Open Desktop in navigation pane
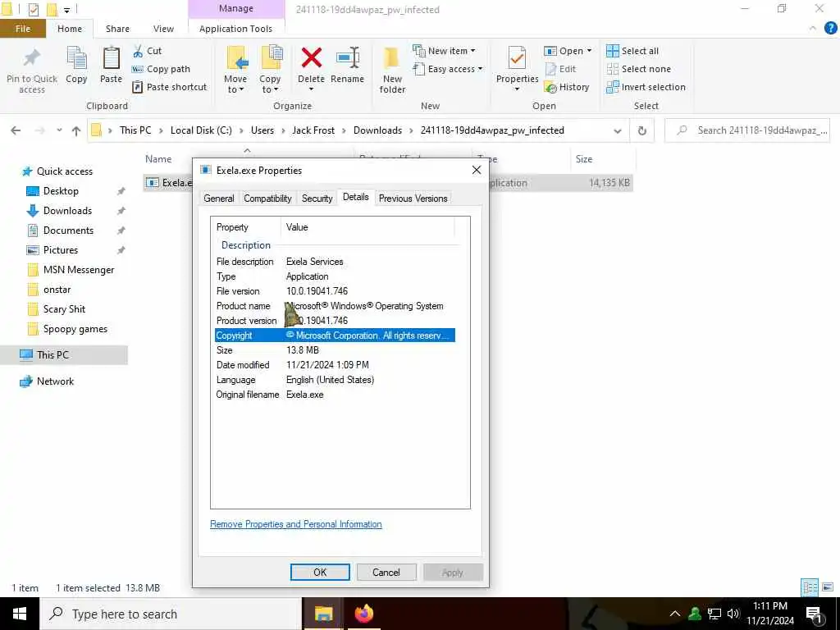 pyautogui.click(x=61, y=191)
